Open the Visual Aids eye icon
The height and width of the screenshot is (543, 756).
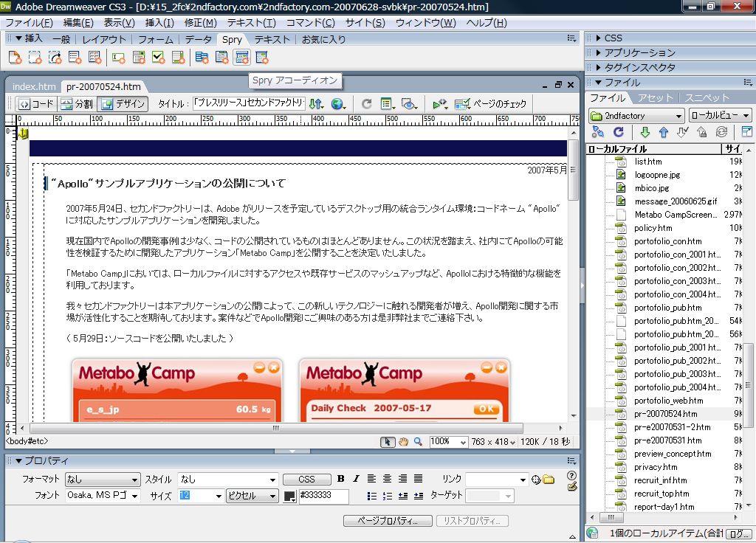tap(409, 103)
